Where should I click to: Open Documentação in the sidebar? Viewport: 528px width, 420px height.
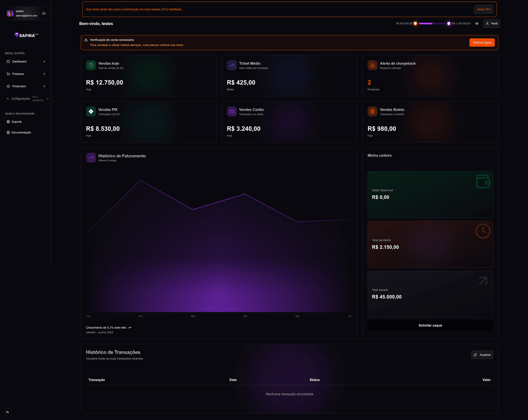pos(21,133)
